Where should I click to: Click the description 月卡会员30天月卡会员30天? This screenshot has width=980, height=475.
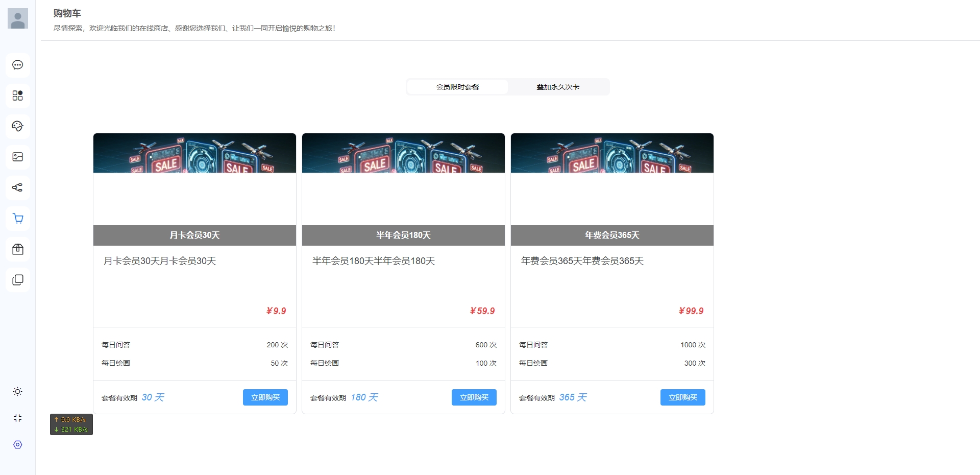(160, 261)
